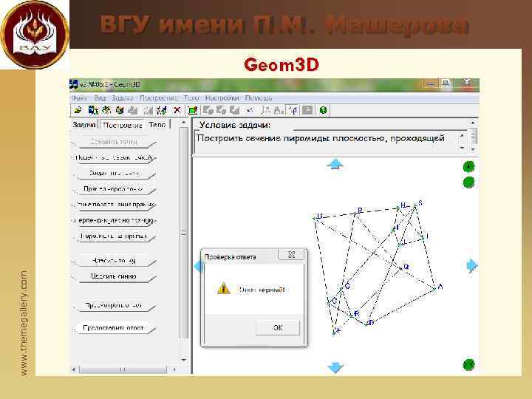This screenshot has height=399, width=532.
Task: Click the left panel scrollbar down arrow
Action: click(183, 360)
